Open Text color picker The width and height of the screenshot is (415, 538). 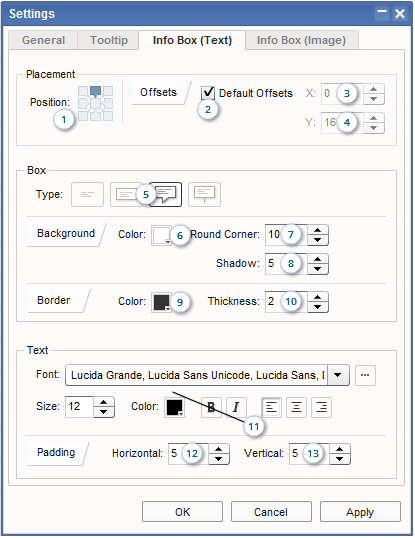175,408
